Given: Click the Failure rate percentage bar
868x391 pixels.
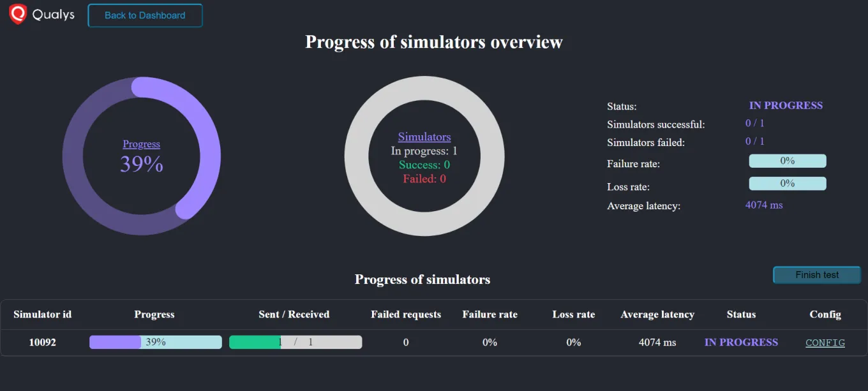Looking at the screenshot, I should coord(787,161).
